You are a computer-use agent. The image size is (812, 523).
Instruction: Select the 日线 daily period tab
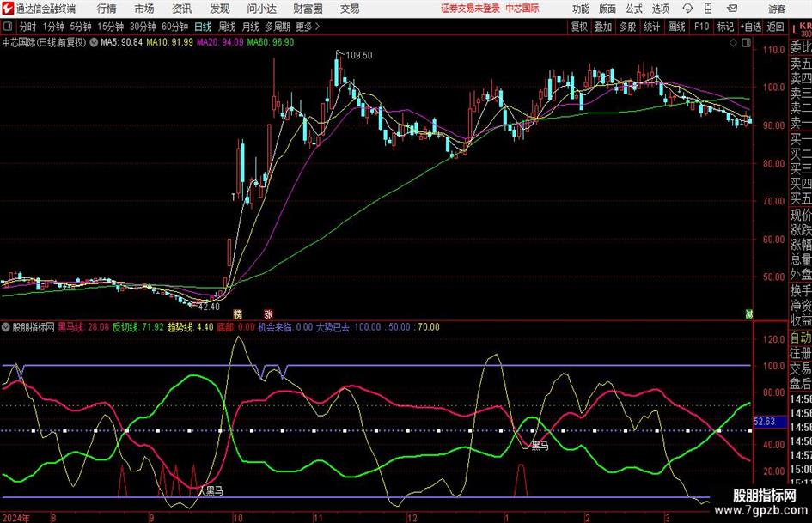203,27
